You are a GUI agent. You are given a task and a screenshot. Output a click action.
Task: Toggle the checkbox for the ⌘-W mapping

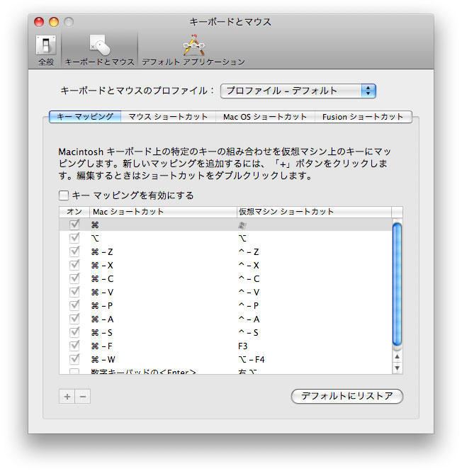pos(74,359)
